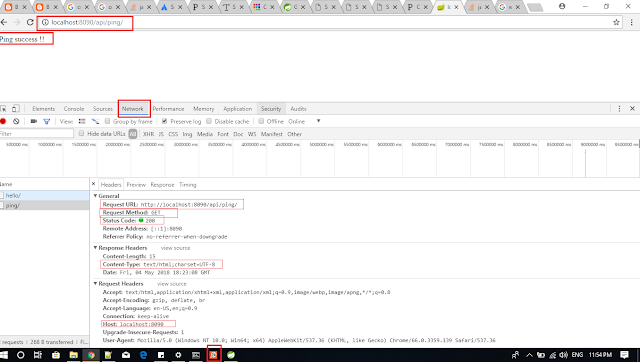The width and height of the screenshot is (640, 362).
Task: Filter requests by JS type
Action: point(161,134)
